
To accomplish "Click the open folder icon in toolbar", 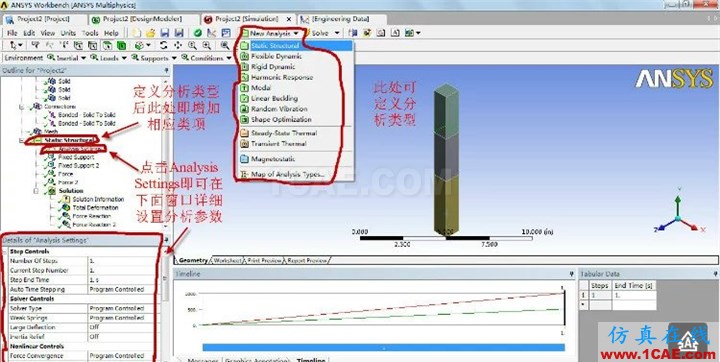I will [x=150, y=33].
